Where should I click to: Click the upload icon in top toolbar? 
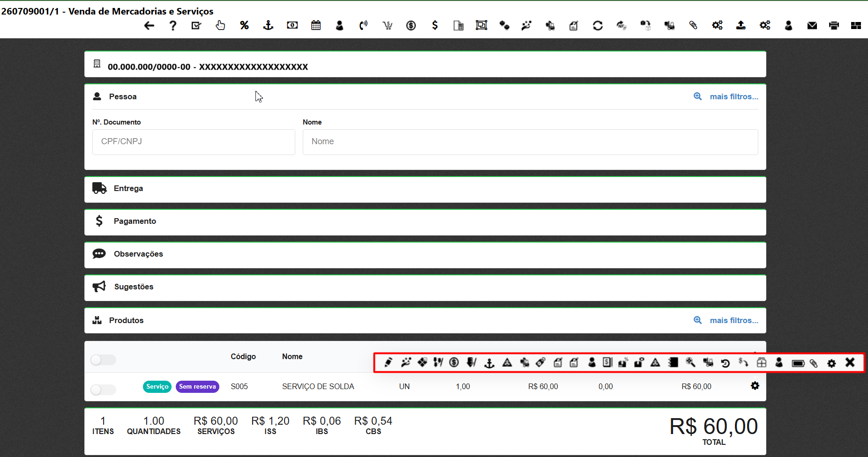click(741, 25)
